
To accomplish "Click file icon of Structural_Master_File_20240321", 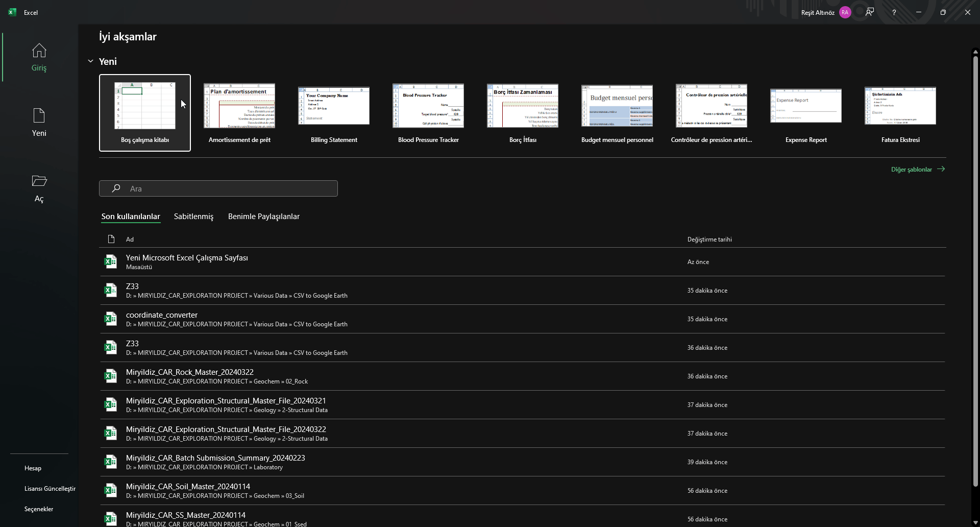I will (110, 404).
